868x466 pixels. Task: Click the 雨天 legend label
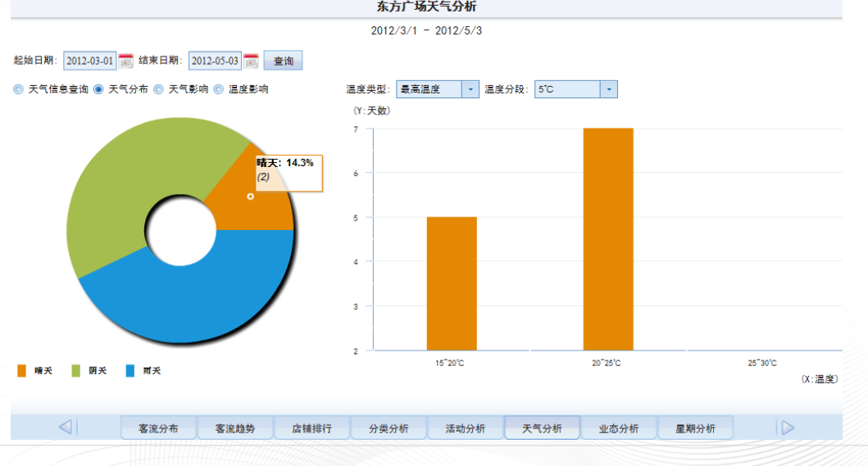(152, 371)
